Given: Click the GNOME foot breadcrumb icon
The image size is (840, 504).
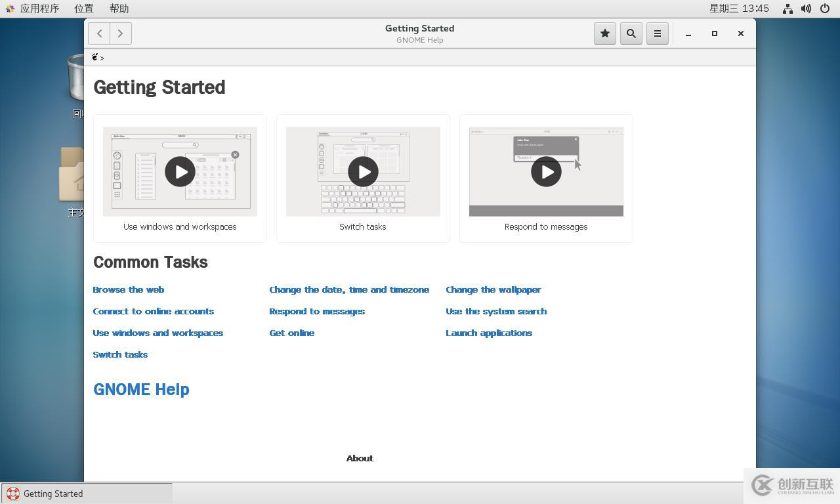Looking at the screenshot, I should point(95,57).
